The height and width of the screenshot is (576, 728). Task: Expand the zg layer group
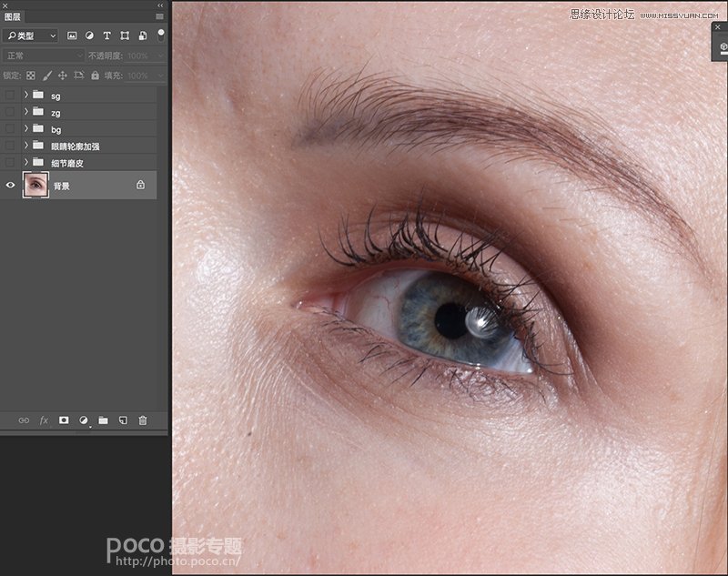pyautogui.click(x=25, y=112)
